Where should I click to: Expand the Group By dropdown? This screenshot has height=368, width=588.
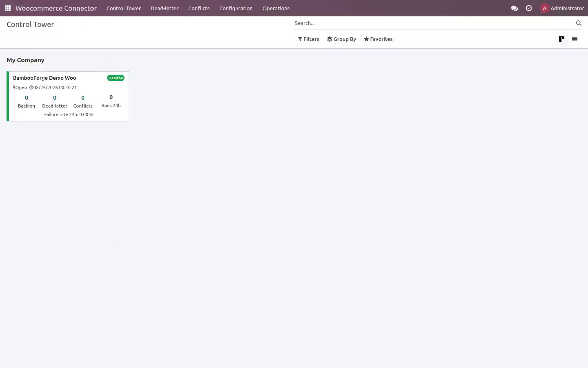[341, 39]
